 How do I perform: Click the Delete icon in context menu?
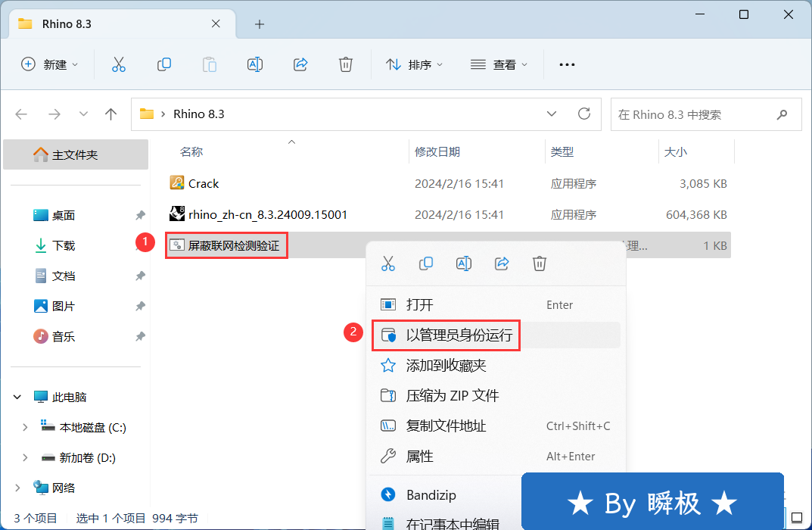click(x=540, y=263)
